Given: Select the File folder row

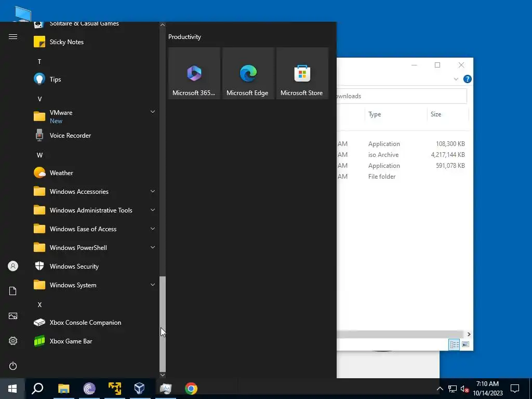Looking at the screenshot, I should click(x=403, y=177).
